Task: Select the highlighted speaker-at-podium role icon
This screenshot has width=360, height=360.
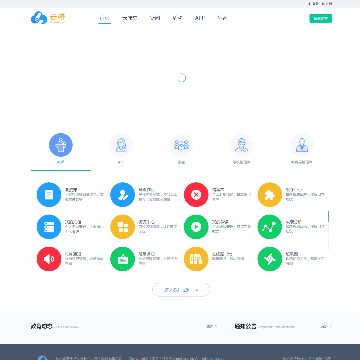Action: (61, 145)
